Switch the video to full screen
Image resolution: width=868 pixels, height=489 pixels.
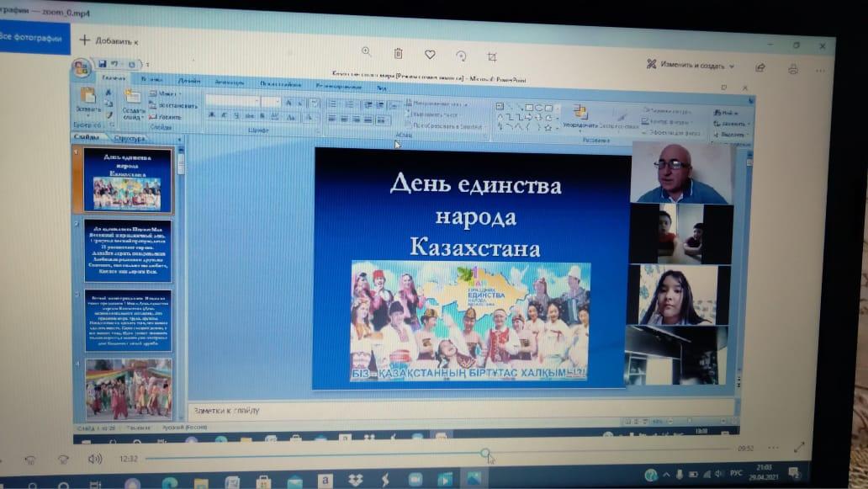tap(799, 447)
